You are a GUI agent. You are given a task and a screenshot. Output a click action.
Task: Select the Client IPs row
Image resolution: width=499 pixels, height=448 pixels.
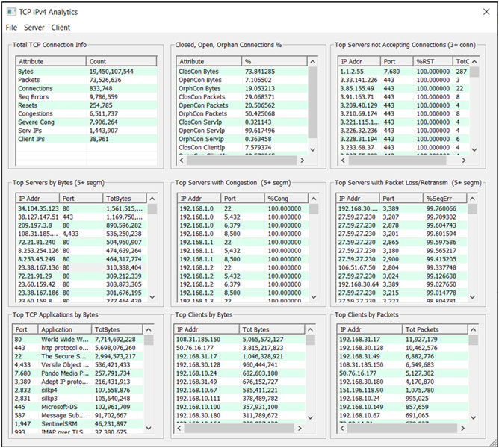[x=87, y=139]
